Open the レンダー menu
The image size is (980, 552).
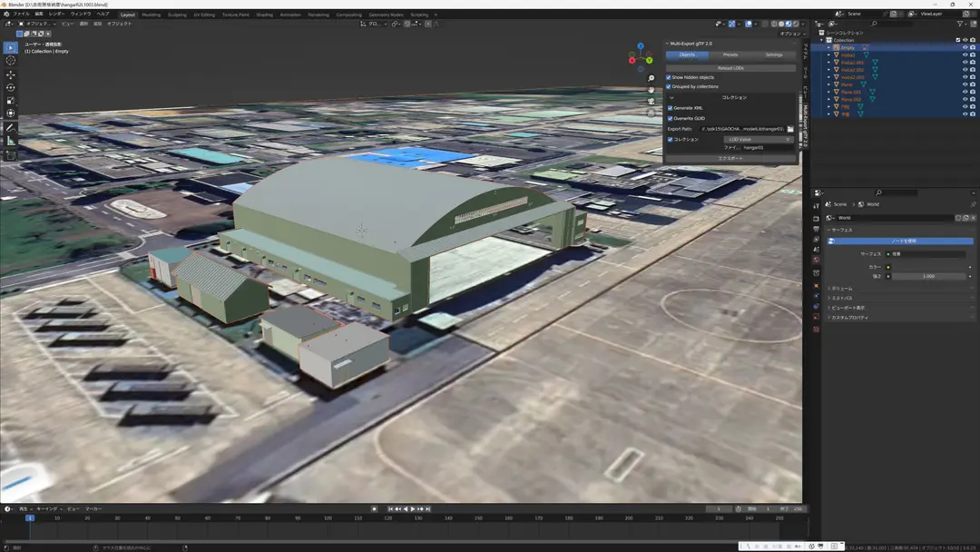55,14
